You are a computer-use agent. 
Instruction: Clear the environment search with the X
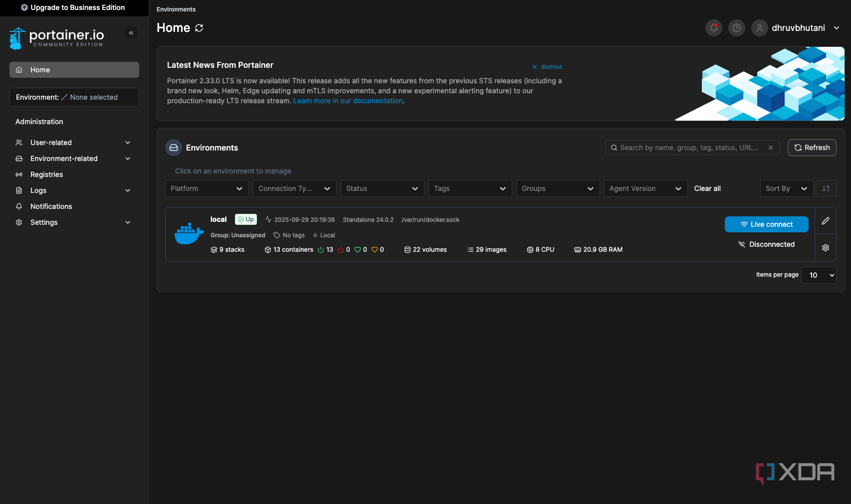771,148
